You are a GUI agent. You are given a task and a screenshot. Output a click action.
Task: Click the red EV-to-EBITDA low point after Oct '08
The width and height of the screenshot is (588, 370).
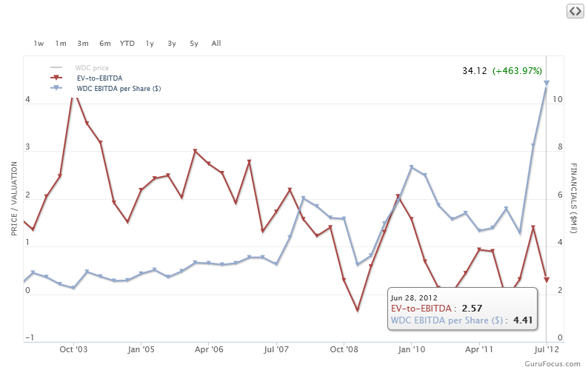tap(358, 309)
